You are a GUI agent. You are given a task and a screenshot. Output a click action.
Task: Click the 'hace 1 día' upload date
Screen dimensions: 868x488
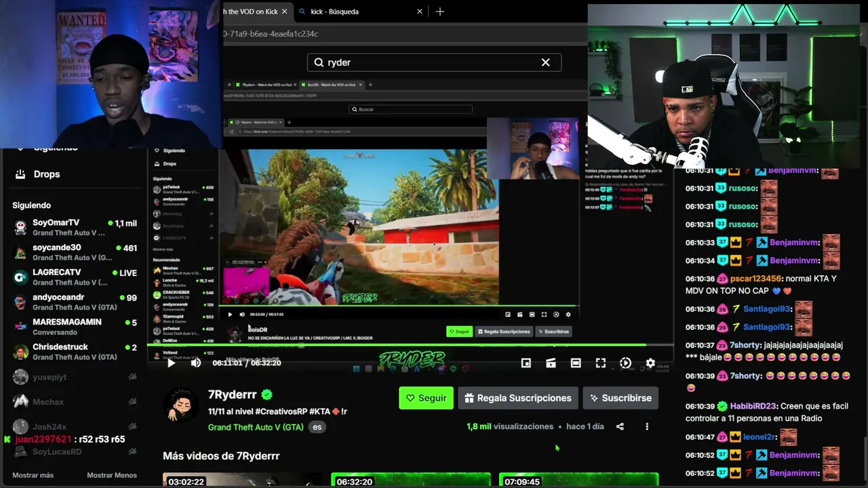tap(585, 427)
